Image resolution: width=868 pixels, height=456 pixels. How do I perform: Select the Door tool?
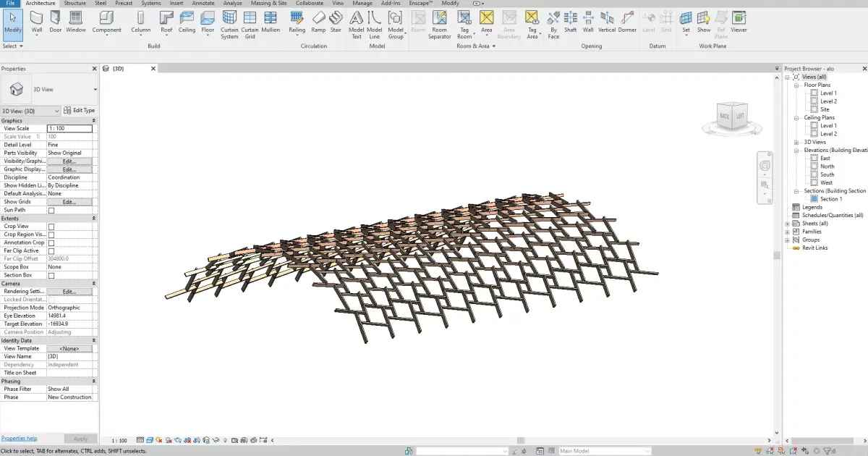pos(56,24)
